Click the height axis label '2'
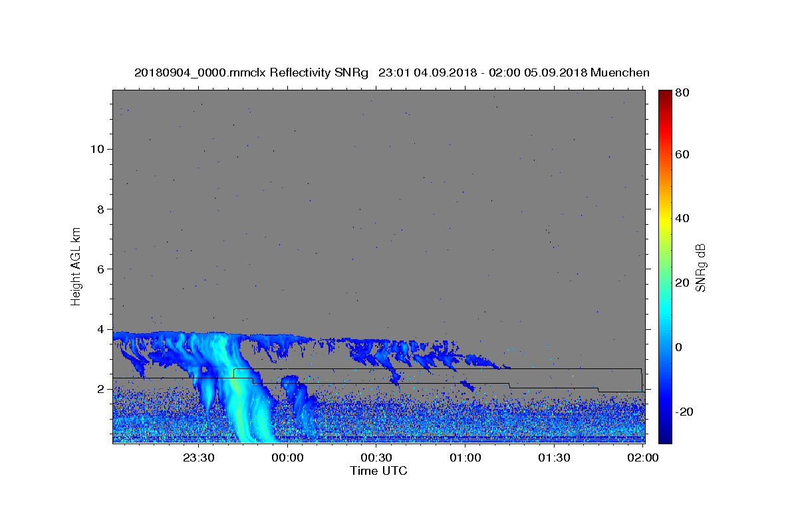This screenshot has width=798, height=532. (x=100, y=389)
